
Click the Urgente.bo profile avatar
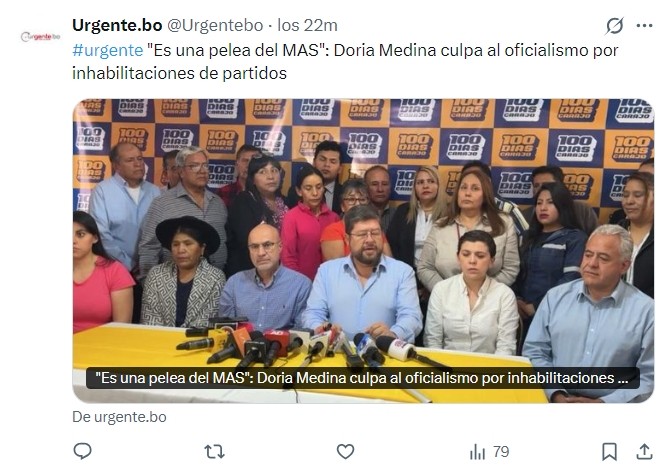tap(40, 37)
